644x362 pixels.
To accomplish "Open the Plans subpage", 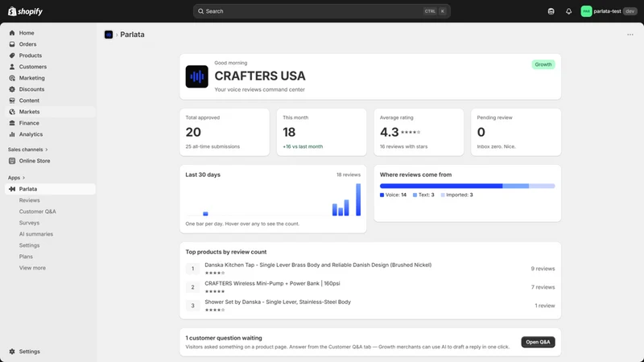I will (x=26, y=257).
